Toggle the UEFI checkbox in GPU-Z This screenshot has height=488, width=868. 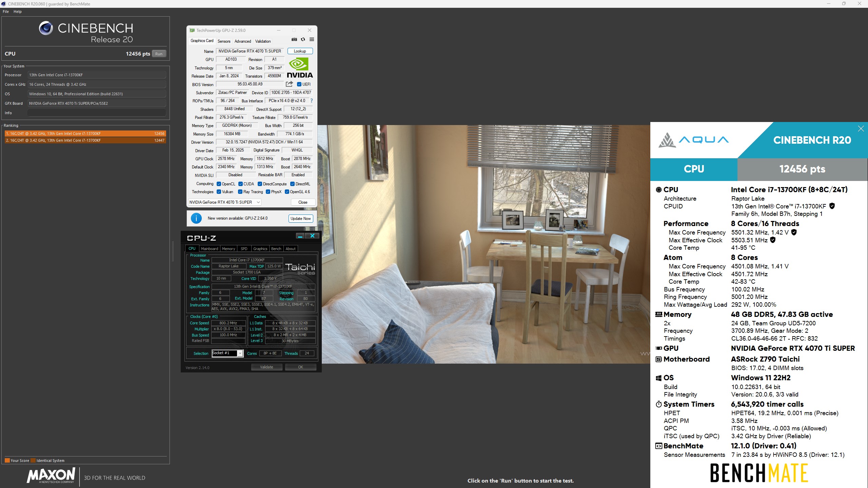click(x=299, y=84)
